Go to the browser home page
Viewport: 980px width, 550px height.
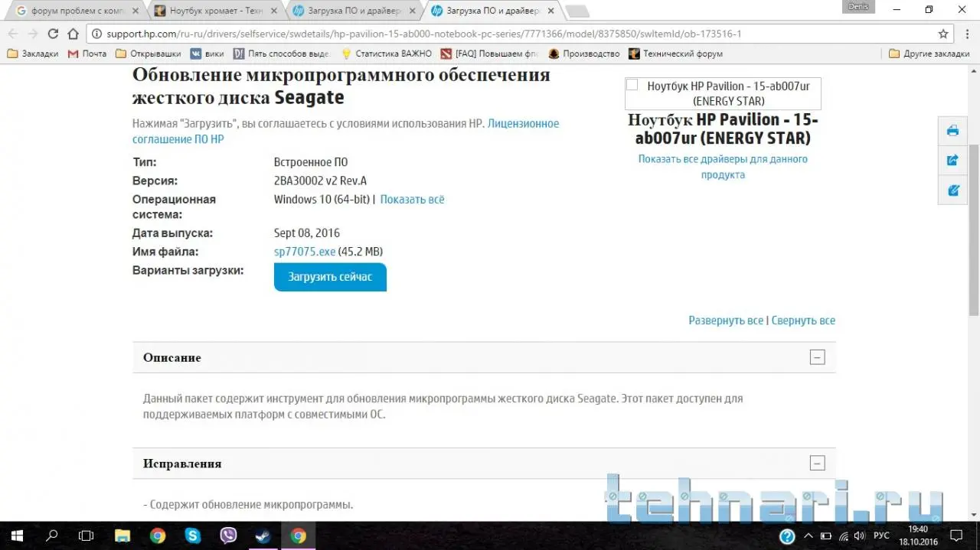(x=73, y=34)
